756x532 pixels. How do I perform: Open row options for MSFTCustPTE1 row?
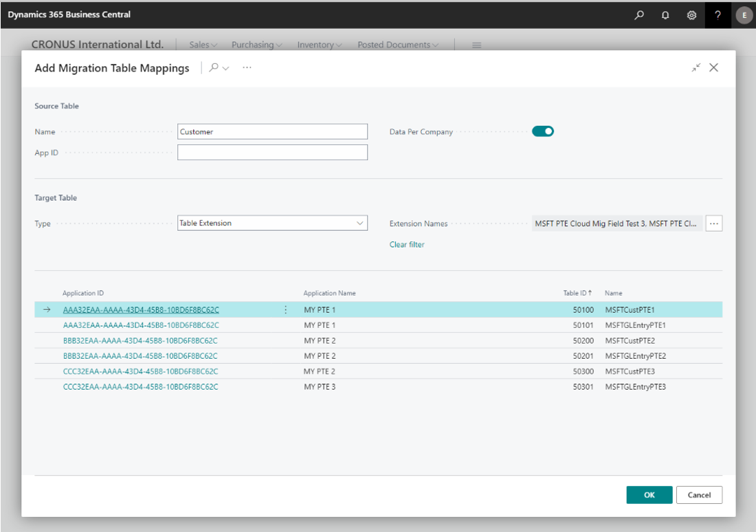click(x=285, y=310)
